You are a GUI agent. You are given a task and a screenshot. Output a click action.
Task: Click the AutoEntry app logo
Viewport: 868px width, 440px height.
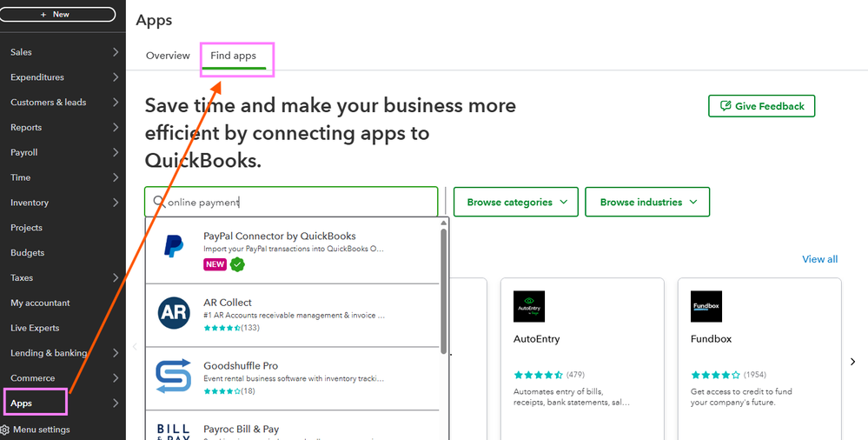(529, 306)
